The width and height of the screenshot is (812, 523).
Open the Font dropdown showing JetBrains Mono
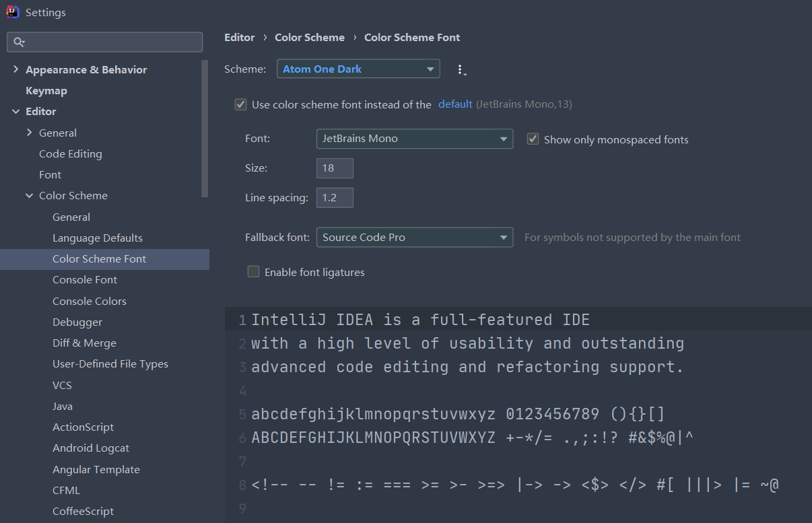point(415,139)
